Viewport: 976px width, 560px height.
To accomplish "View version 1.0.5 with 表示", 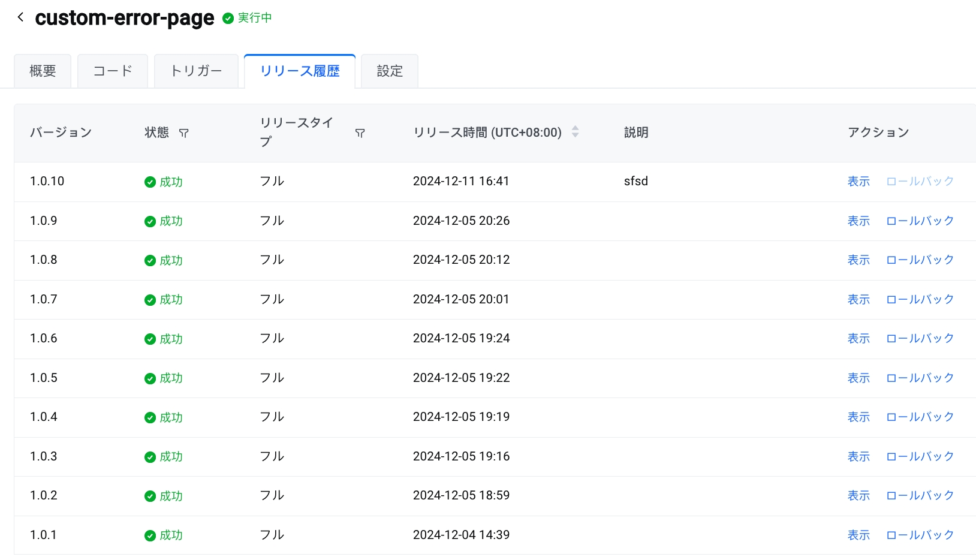I will [x=858, y=378].
